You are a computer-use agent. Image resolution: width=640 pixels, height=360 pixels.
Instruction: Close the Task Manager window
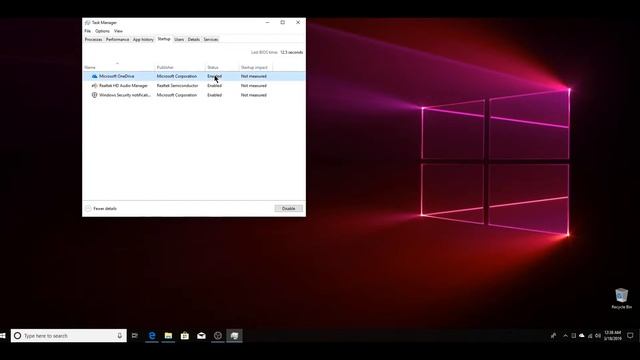(298, 23)
